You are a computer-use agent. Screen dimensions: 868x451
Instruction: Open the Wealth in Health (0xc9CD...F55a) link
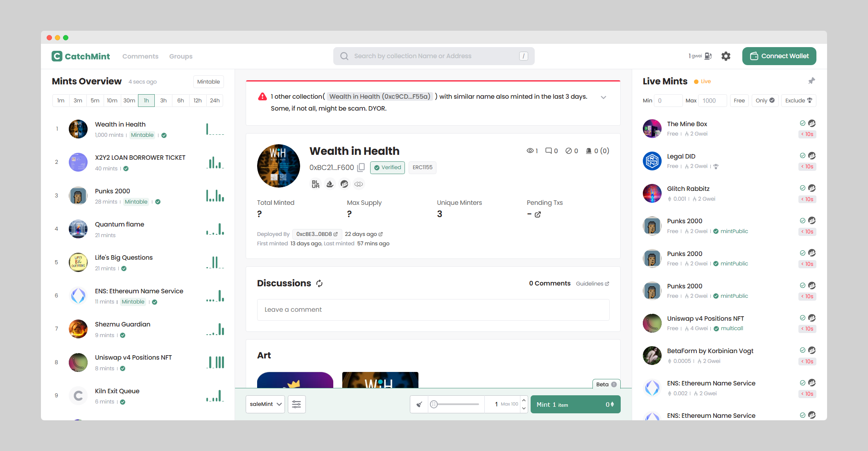click(380, 97)
